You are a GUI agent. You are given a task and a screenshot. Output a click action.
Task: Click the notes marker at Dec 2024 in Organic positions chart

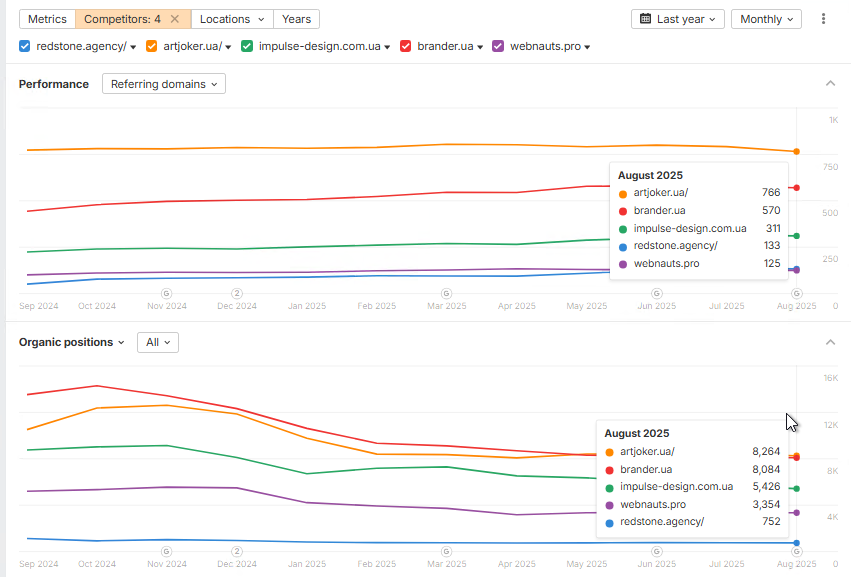tap(237, 551)
